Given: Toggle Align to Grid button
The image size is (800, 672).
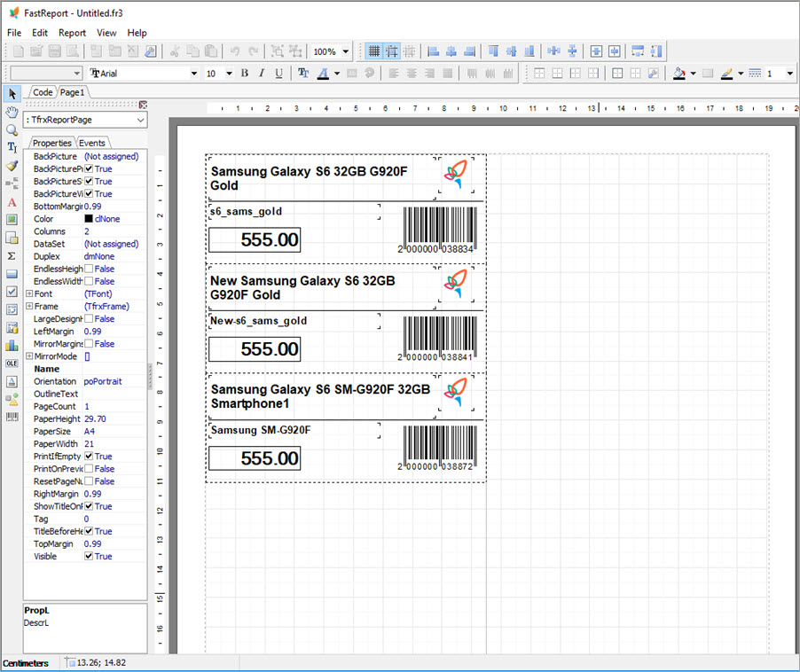Looking at the screenshot, I should click(x=392, y=51).
